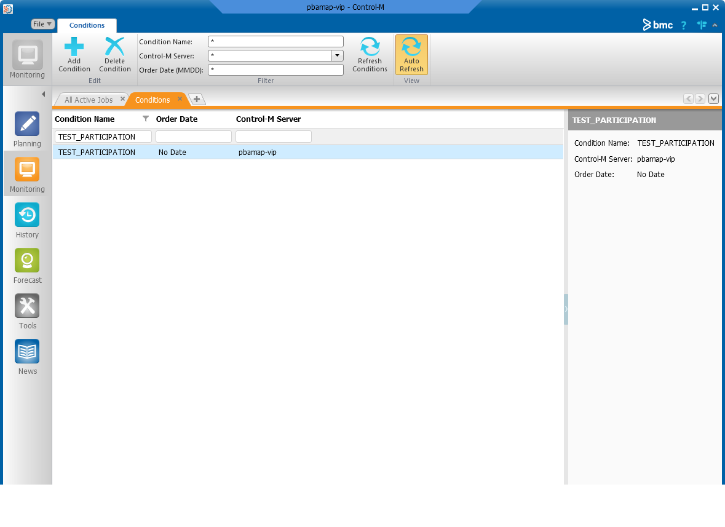The image size is (725, 527).
Task: Select the TEST_PARTICIPATION row in table
Action: (x=308, y=152)
